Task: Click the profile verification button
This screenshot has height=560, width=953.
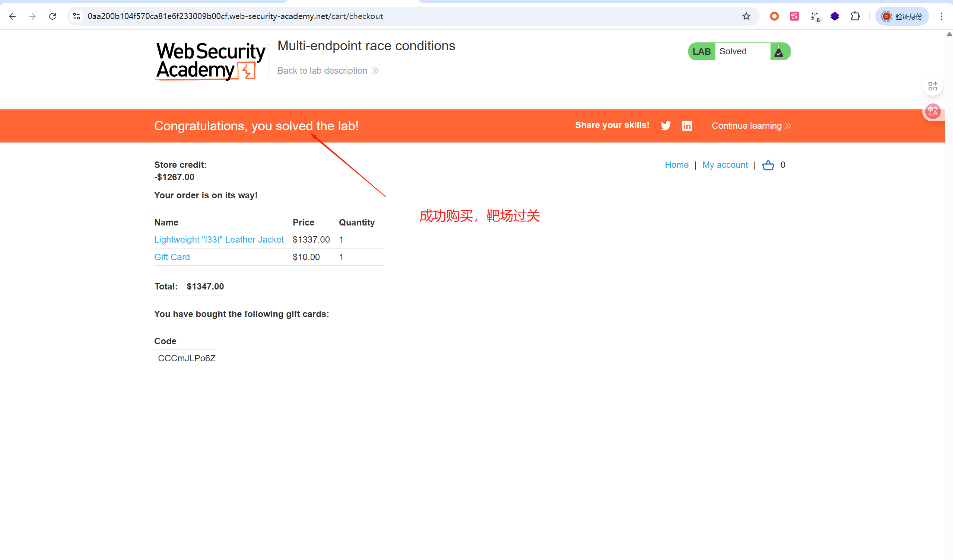Action: click(902, 16)
